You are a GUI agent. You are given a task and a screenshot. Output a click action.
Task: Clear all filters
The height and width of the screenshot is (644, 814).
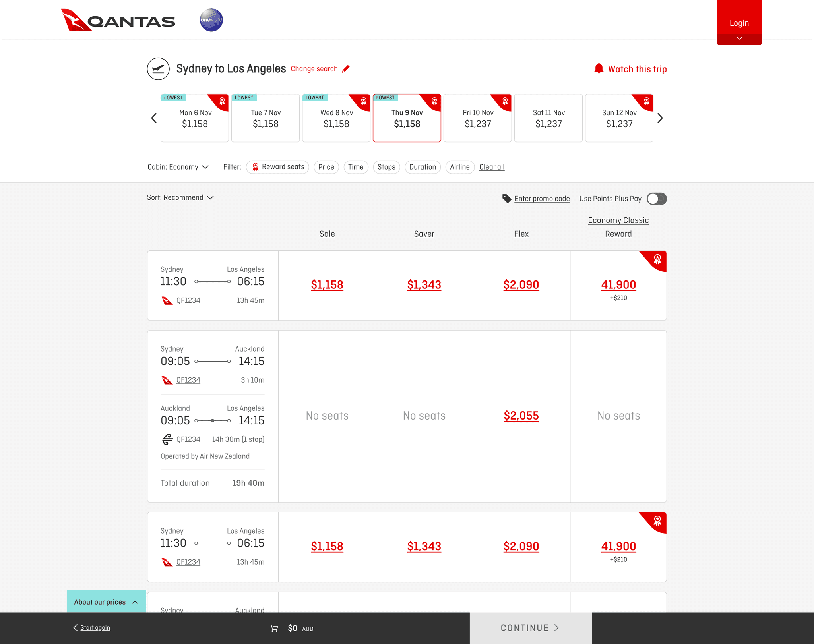coord(492,167)
